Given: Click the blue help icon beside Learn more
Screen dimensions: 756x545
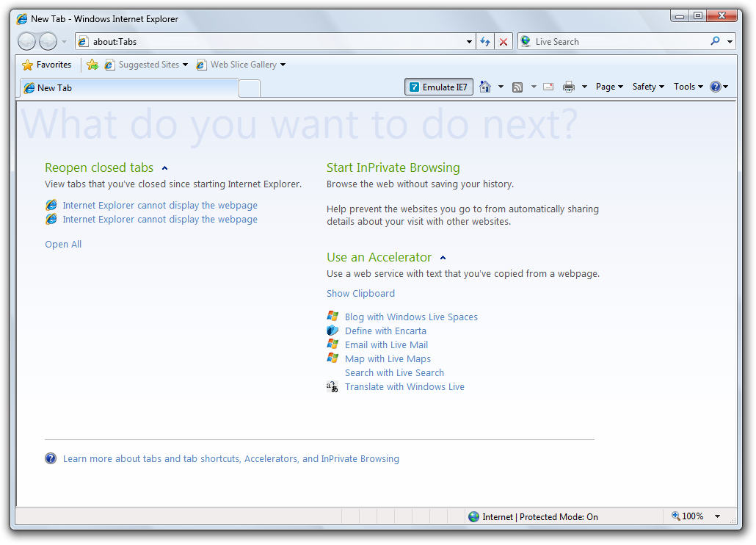Looking at the screenshot, I should (51, 458).
